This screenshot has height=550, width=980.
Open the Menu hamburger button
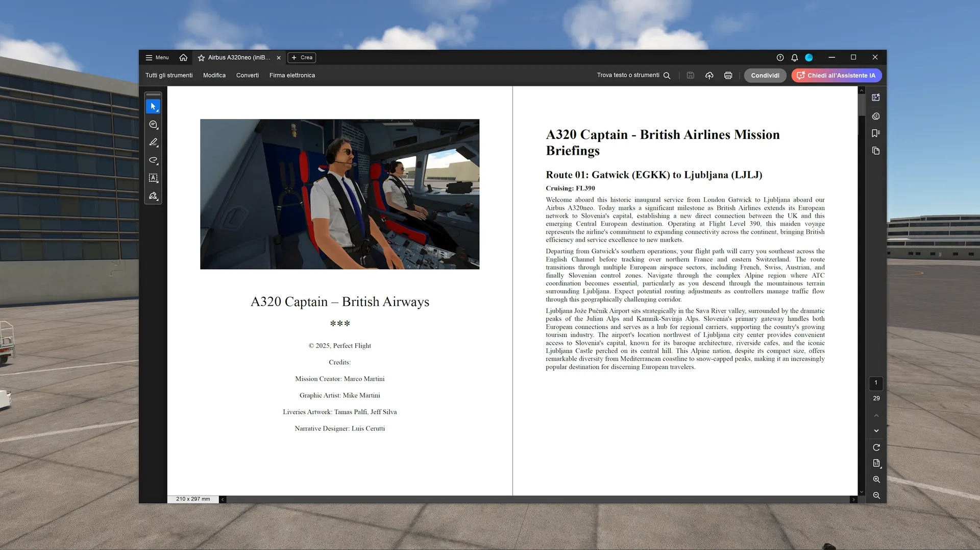157,58
